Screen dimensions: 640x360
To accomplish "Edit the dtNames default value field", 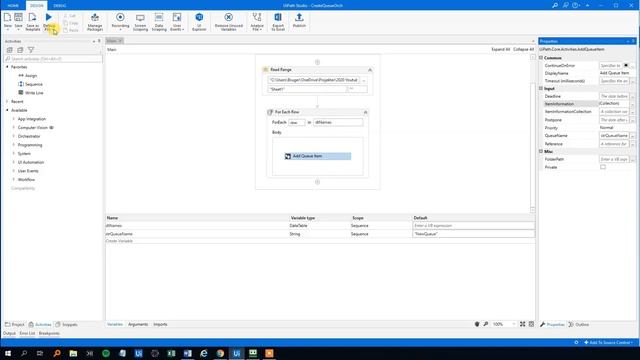I will (473, 226).
